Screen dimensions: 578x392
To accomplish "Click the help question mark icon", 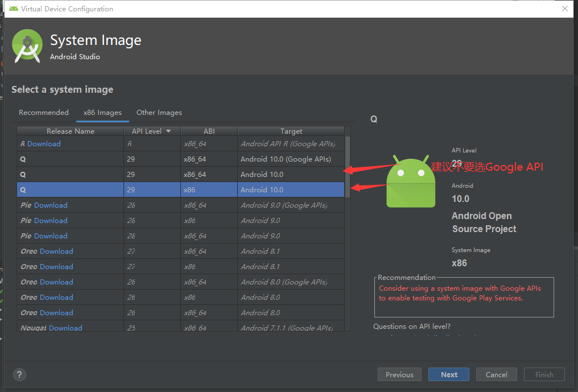I will coord(19,375).
